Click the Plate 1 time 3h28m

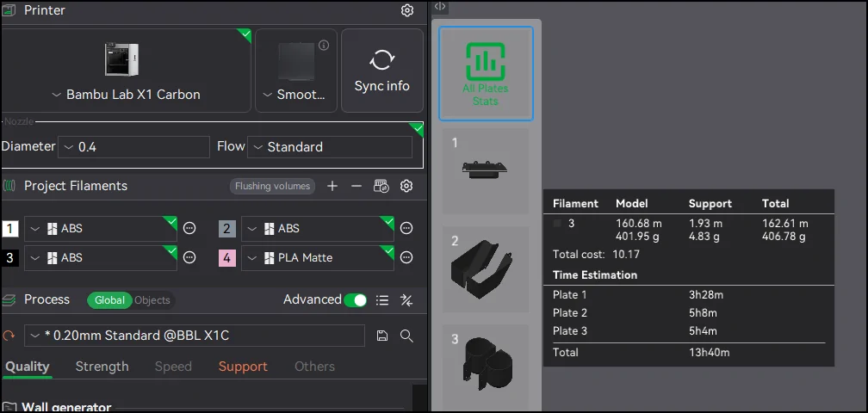tap(706, 295)
